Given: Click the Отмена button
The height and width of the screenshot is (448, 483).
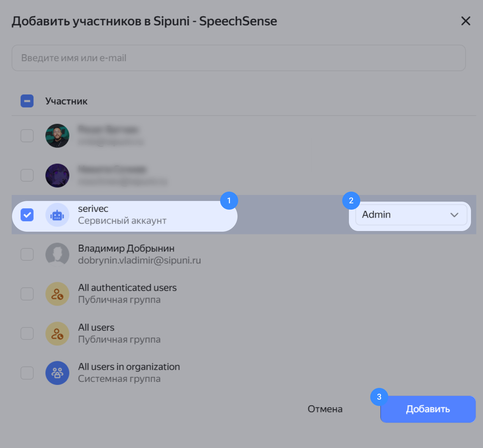Looking at the screenshot, I should pyautogui.click(x=325, y=409).
